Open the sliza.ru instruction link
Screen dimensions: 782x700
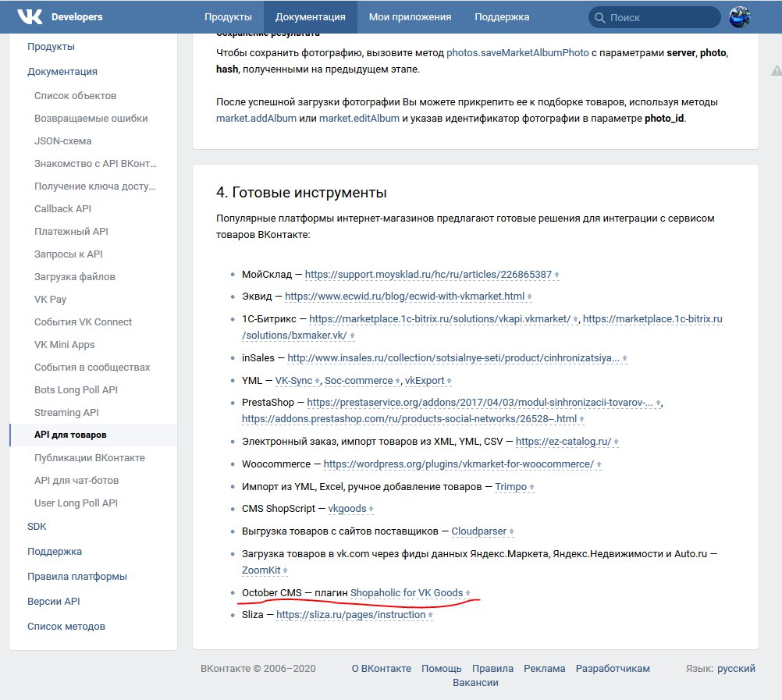pyautogui.click(x=351, y=614)
